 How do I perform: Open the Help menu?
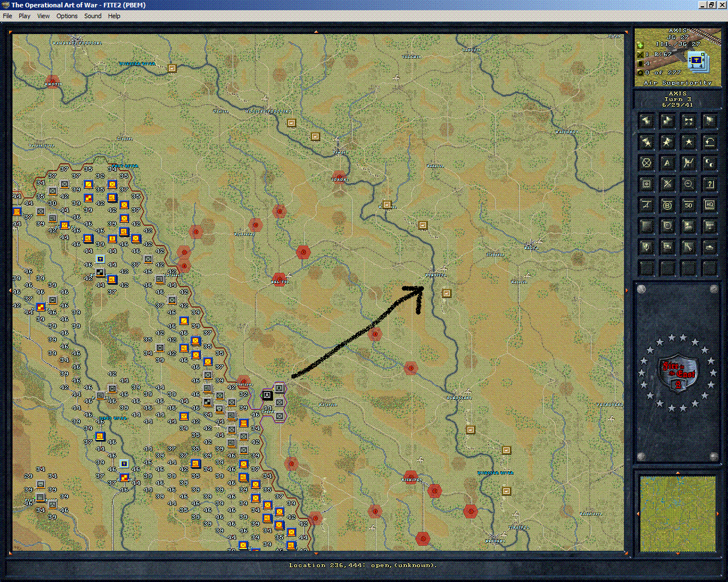(114, 16)
